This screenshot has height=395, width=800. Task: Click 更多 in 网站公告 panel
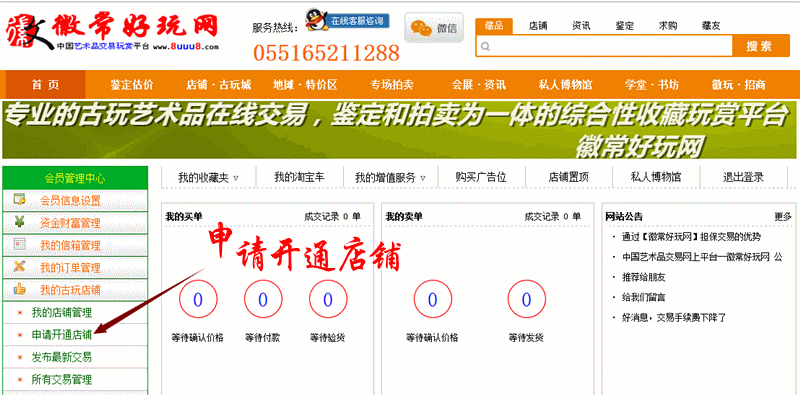coord(783,216)
